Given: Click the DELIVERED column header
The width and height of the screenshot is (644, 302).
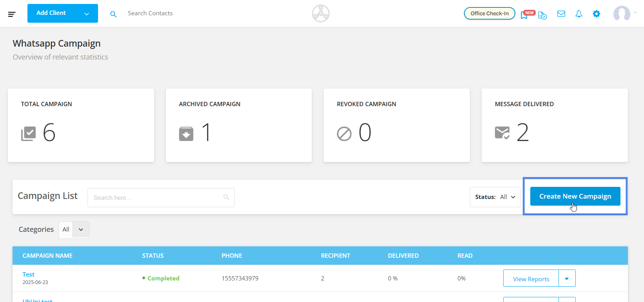Looking at the screenshot, I should [x=403, y=256].
